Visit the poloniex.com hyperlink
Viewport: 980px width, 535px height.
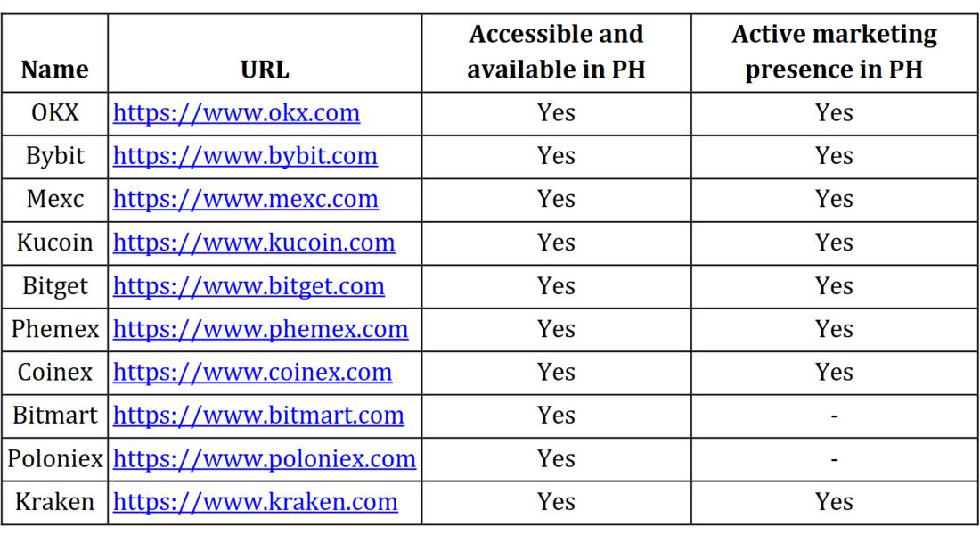pos(264,458)
